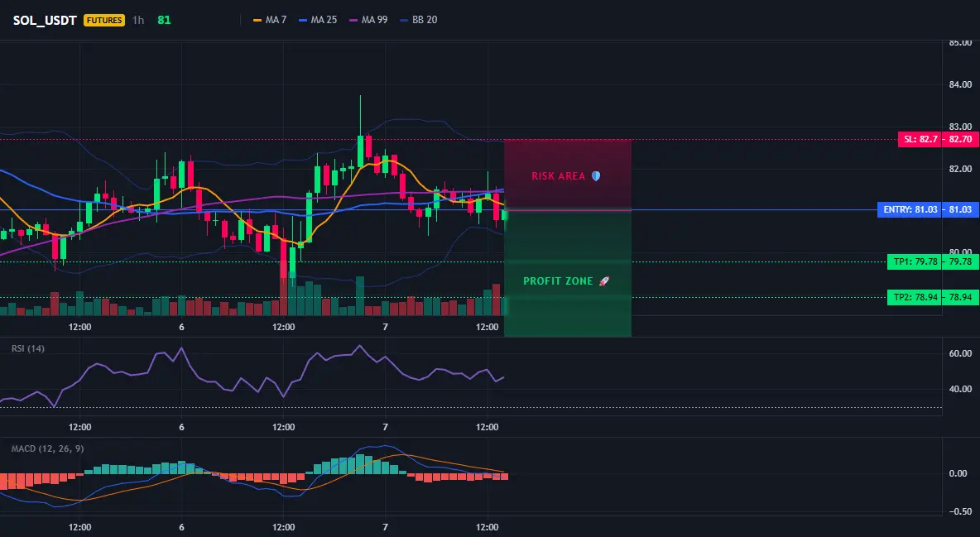Click the yellow FUTURES badge
Viewport: 980px width, 537px height.
click(x=104, y=20)
